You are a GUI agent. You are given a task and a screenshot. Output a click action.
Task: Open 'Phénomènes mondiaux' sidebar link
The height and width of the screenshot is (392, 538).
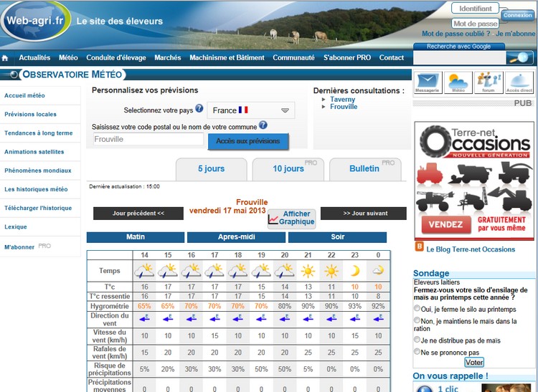point(38,171)
